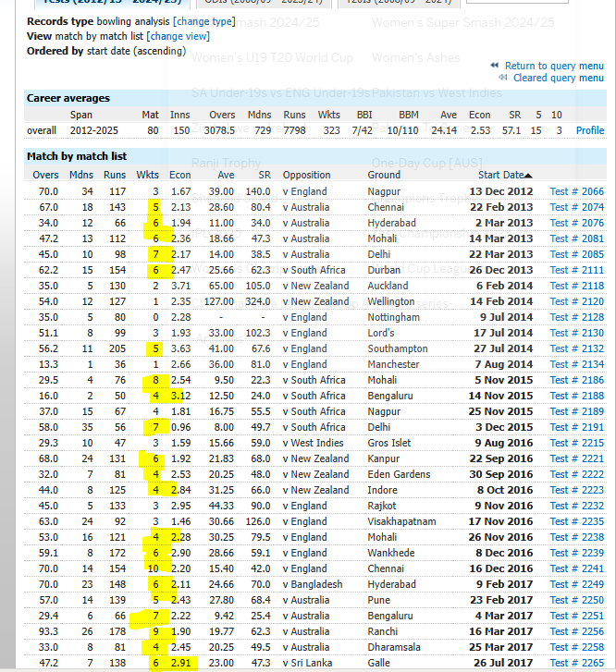
Task: Sort the list by Start Date header
Action: point(501,175)
